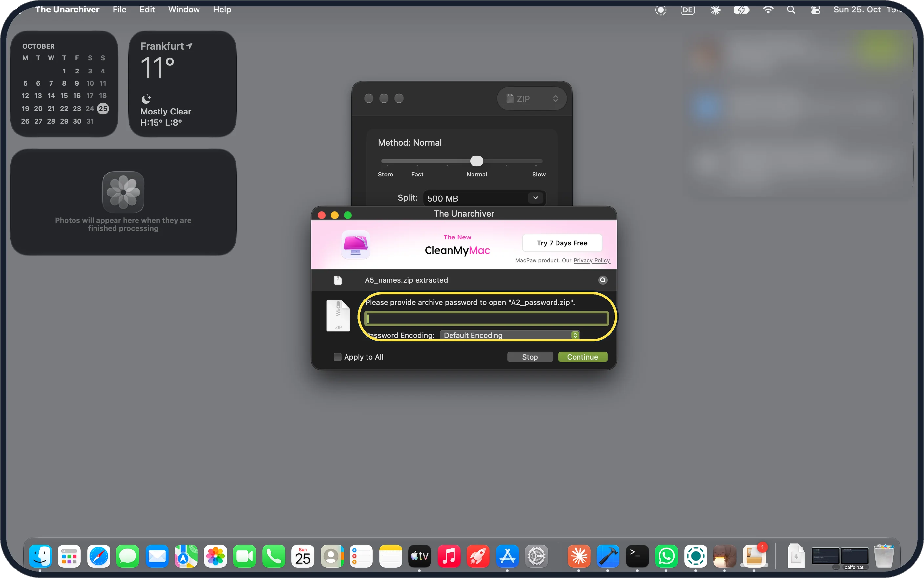Open the ZIP format popup in the background window

tap(531, 99)
